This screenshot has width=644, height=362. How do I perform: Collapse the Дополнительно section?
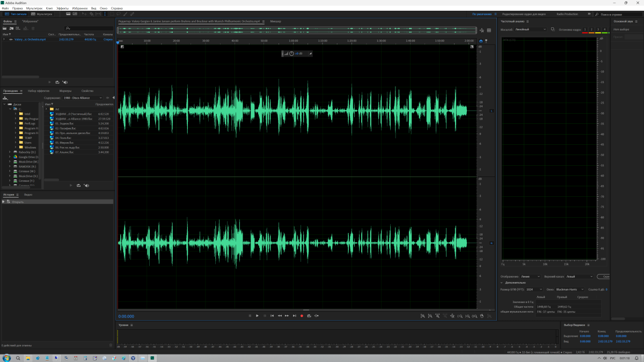click(502, 283)
